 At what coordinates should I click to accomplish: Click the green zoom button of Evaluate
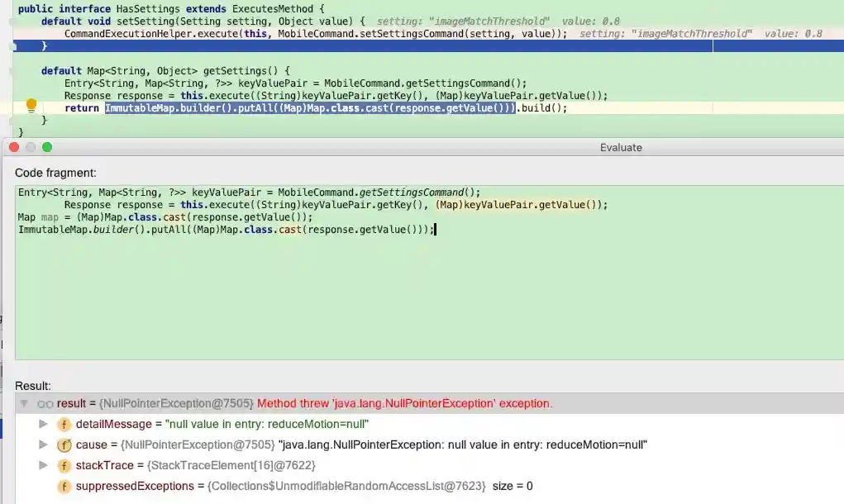point(47,147)
